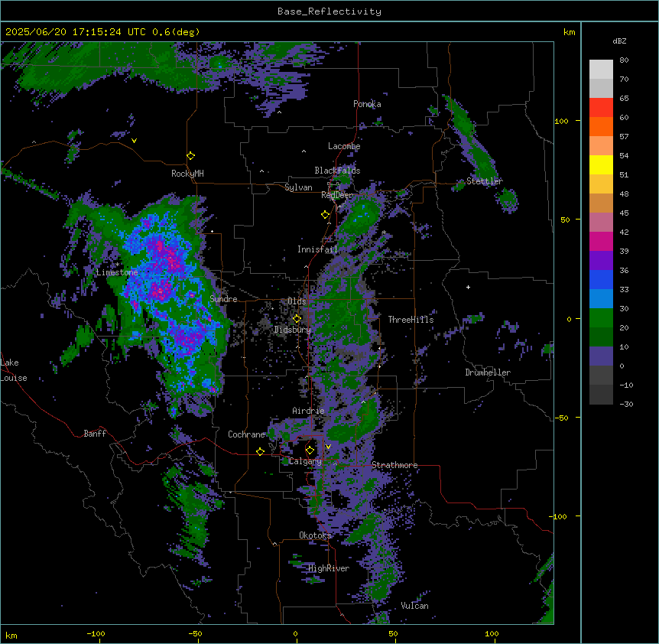Click the white asterisk above Limestone label
Screen dimensions: 659x644
click(117, 265)
